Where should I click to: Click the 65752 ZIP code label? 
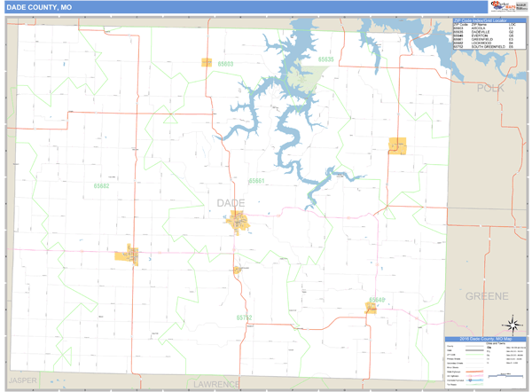click(245, 317)
